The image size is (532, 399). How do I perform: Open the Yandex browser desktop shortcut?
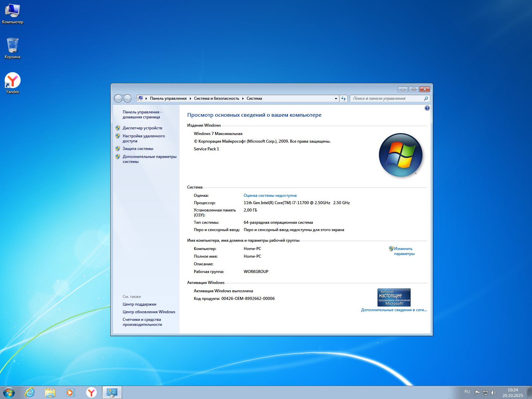click(12, 81)
